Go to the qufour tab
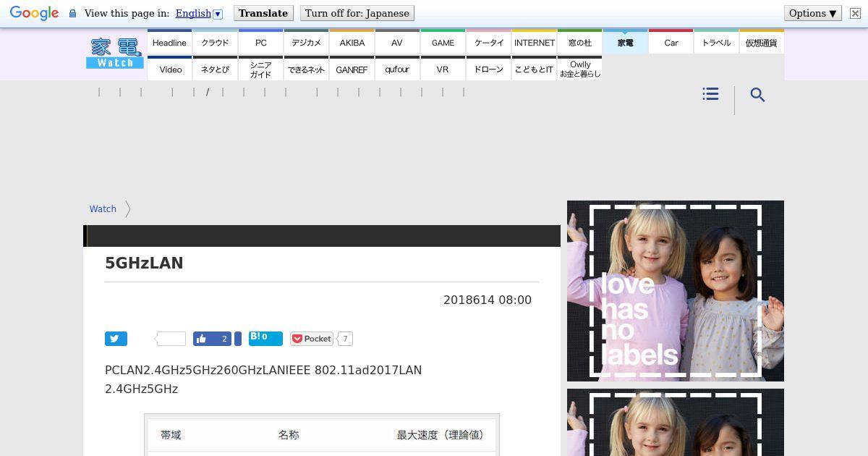868x456 pixels. pyautogui.click(x=397, y=69)
